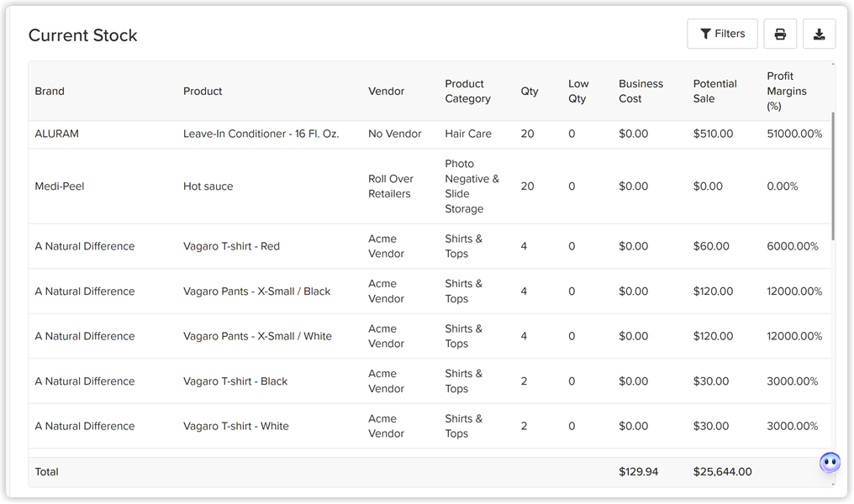Click Vagaro Pants - X-Small / Black
This screenshot has width=854, height=504.
(x=257, y=291)
